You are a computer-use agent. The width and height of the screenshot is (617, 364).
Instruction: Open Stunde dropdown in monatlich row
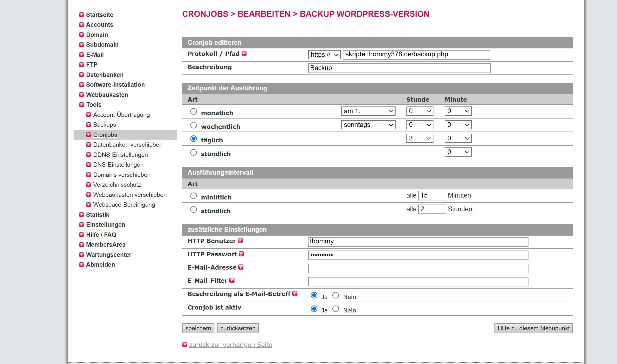pyautogui.click(x=420, y=111)
